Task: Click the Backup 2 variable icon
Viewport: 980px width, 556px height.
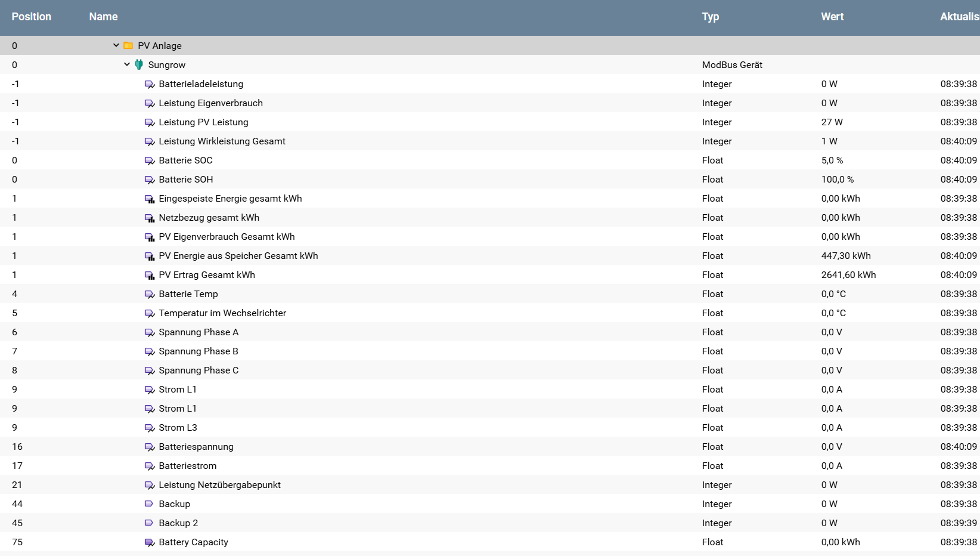Action: point(149,523)
